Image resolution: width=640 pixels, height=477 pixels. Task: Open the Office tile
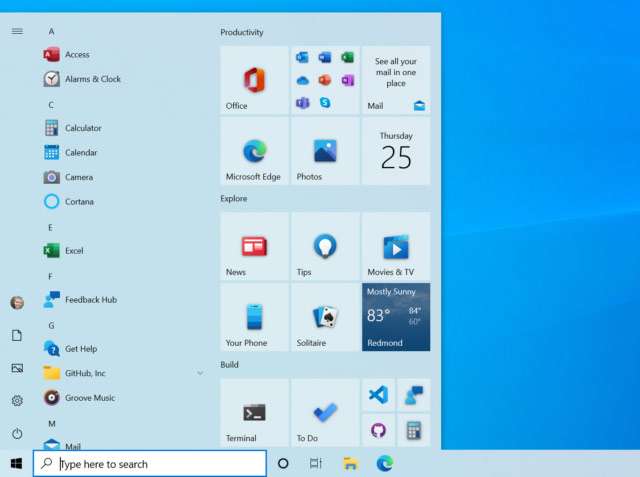click(x=254, y=80)
